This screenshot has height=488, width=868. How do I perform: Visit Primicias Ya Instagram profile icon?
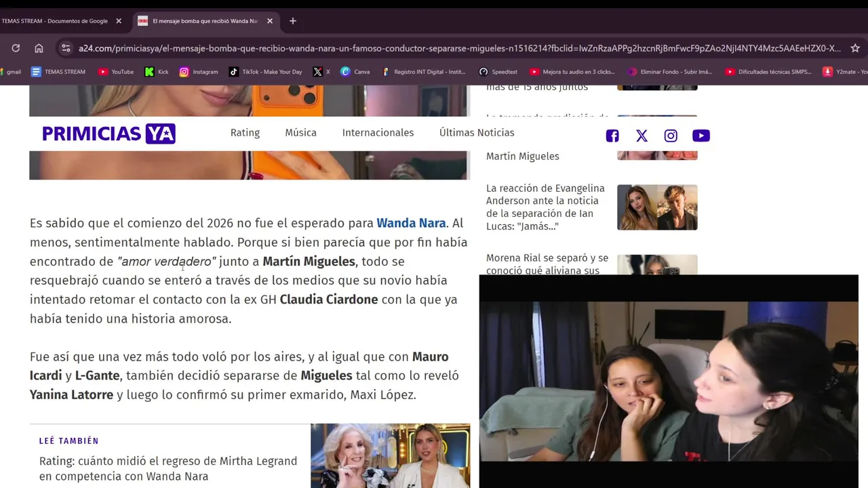(671, 136)
